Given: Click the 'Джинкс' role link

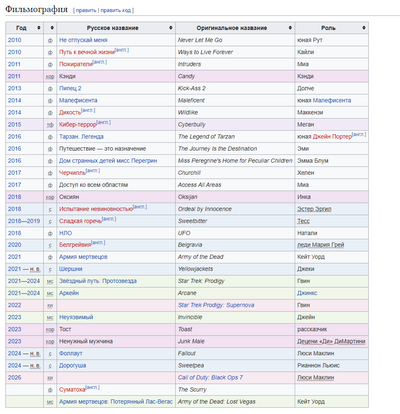Looking at the screenshot, I should click(307, 293).
